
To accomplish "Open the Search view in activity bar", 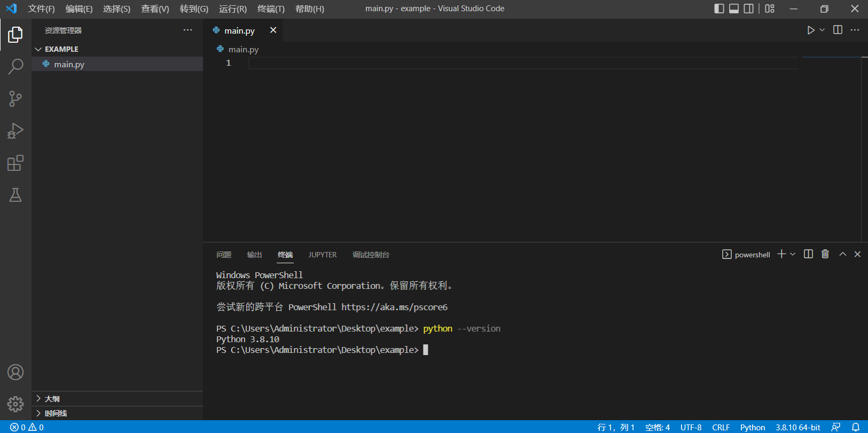I will (x=15, y=67).
